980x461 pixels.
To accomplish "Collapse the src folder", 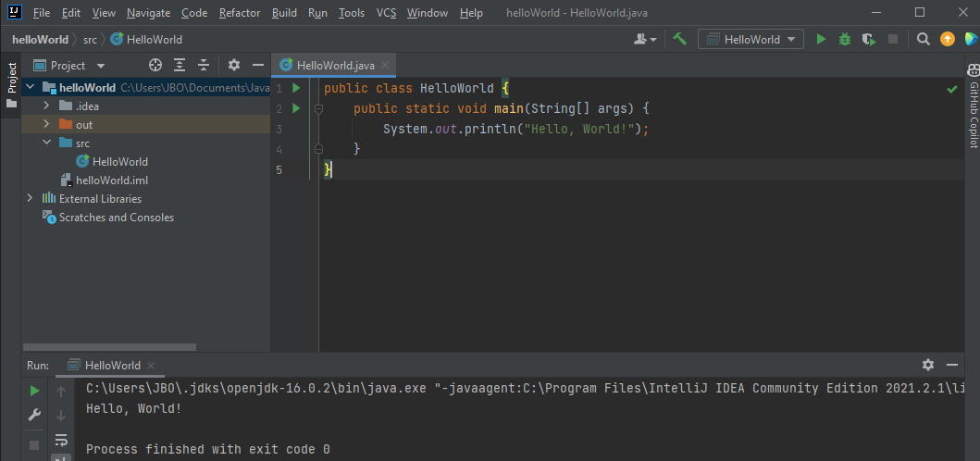I will (46, 143).
